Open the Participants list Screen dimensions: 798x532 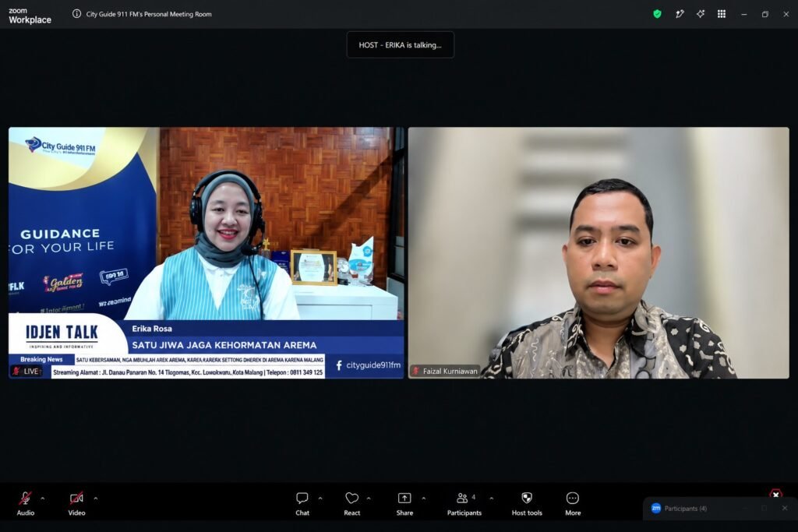[464, 503]
